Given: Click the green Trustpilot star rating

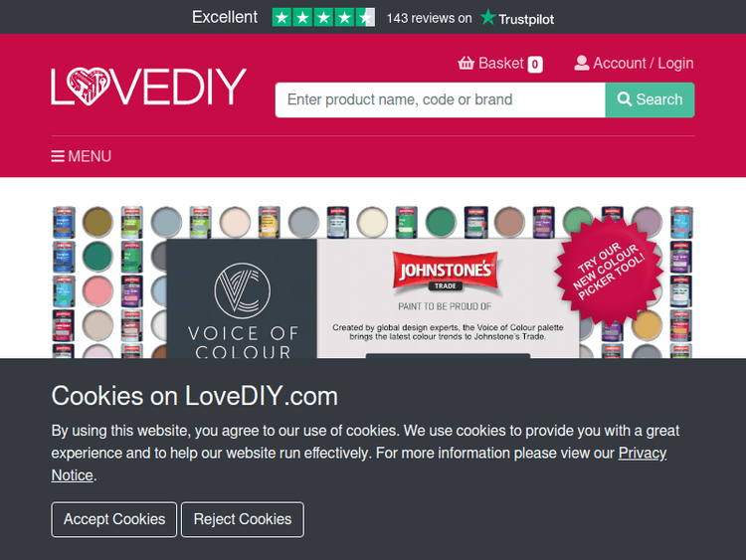Looking at the screenshot, I should click(323, 18).
